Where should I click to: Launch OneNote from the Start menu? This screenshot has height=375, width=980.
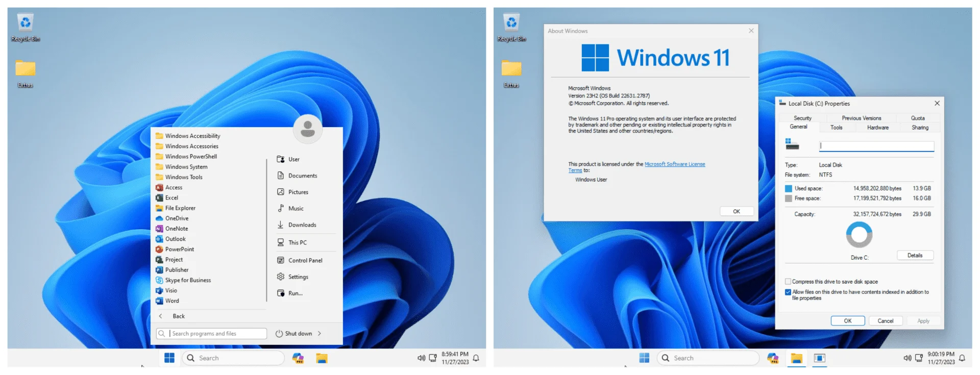(172, 229)
